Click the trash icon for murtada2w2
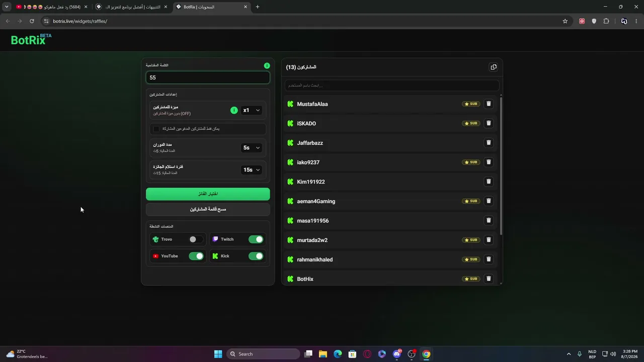Image resolution: width=644 pixels, height=362 pixels. click(488, 240)
